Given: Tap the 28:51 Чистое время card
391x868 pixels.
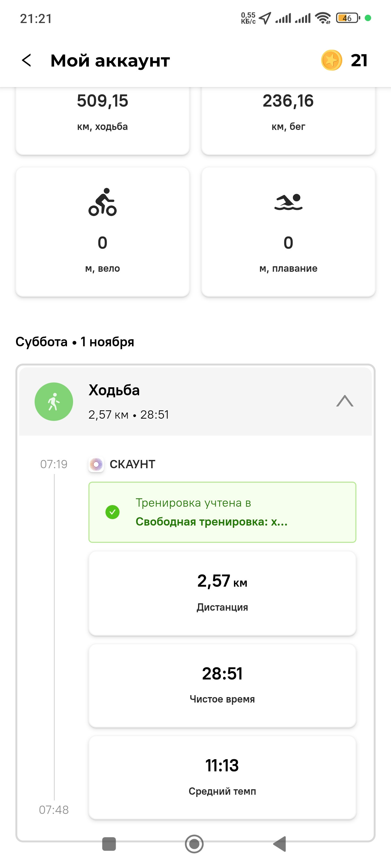Looking at the screenshot, I should click(222, 685).
